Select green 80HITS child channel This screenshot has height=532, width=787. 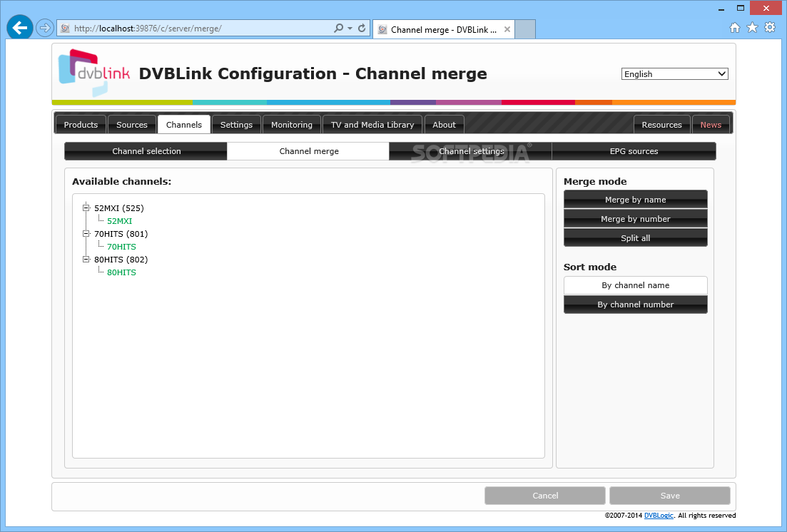coord(121,272)
